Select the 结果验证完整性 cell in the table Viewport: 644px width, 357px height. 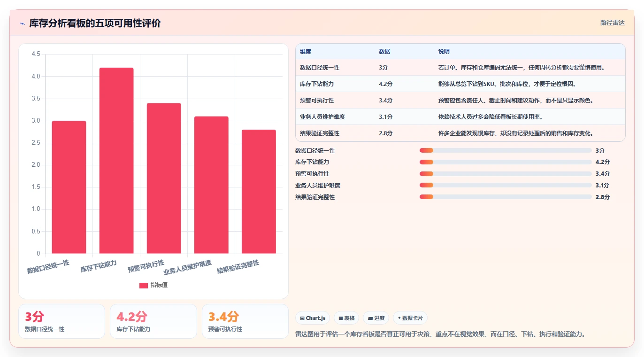point(320,133)
